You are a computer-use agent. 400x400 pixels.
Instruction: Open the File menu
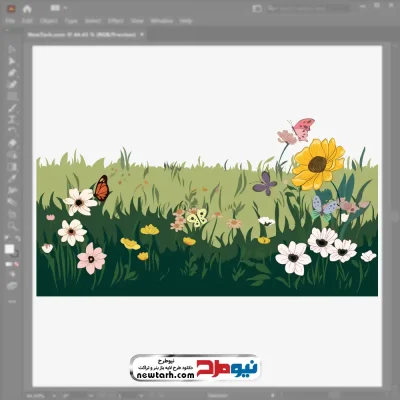pyautogui.click(x=10, y=21)
